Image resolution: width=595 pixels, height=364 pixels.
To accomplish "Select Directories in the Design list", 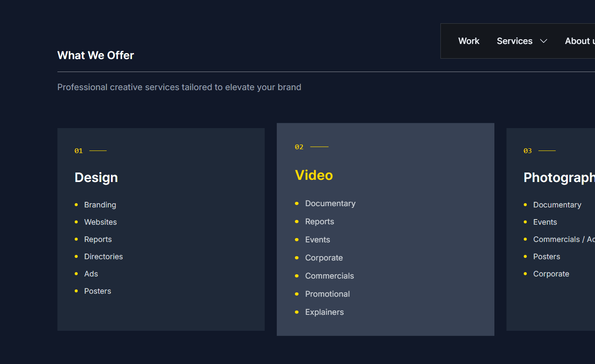I will coord(104,257).
